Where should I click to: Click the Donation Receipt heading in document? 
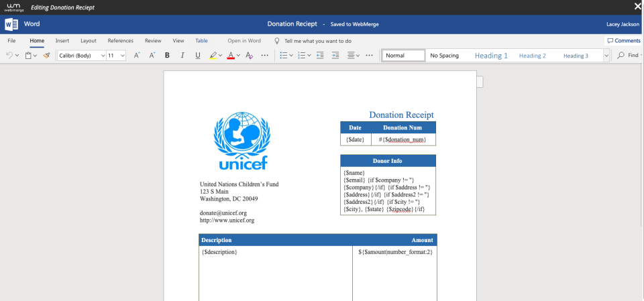[x=401, y=115]
